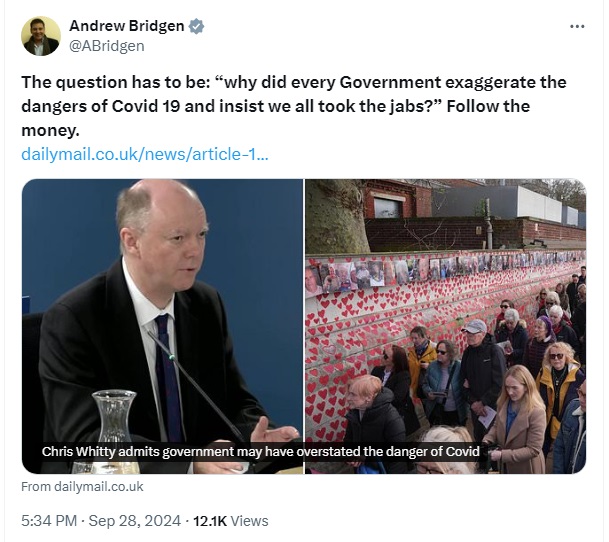Open the 5:34 PM timestamp link

pyautogui.click(x=49, y=521)
